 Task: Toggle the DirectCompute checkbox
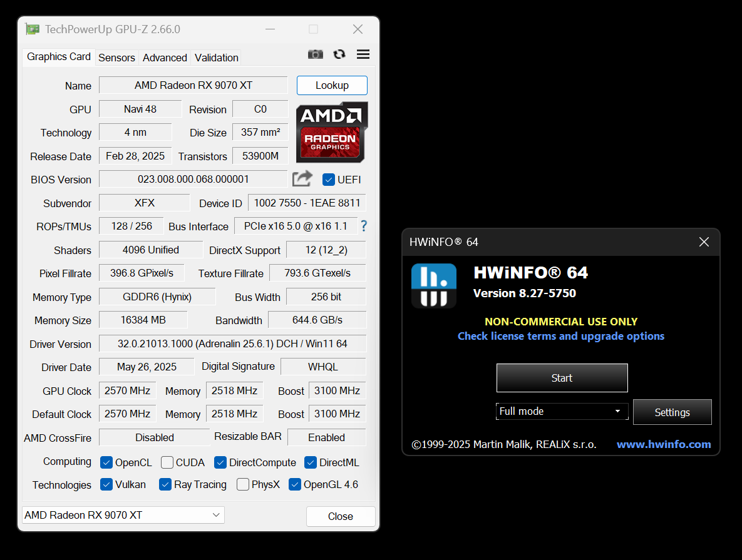[220, 462]
